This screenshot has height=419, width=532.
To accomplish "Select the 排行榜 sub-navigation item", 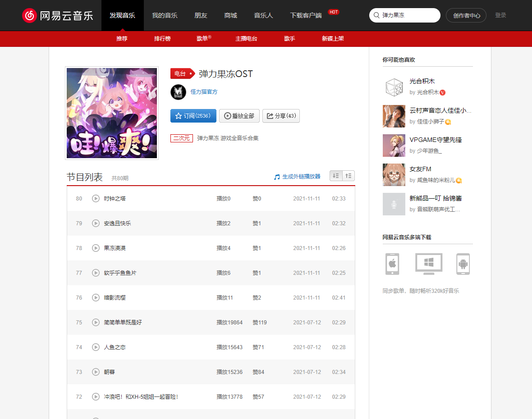I will pos(162,39).
